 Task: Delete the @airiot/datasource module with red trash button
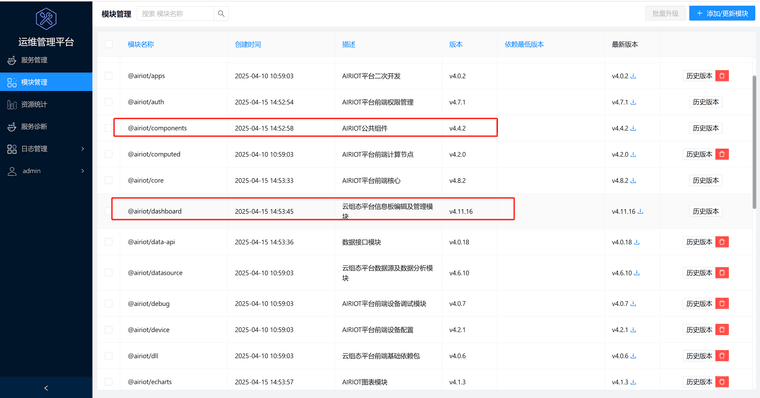point(722,273)
